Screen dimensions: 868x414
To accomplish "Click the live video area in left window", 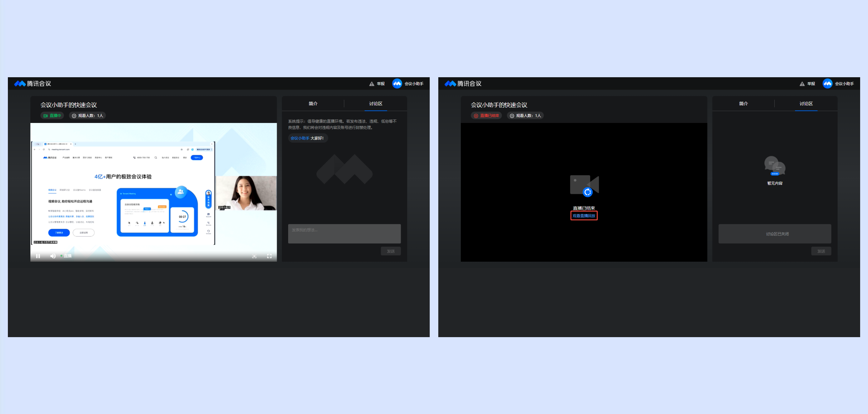I will pos(153,192).
